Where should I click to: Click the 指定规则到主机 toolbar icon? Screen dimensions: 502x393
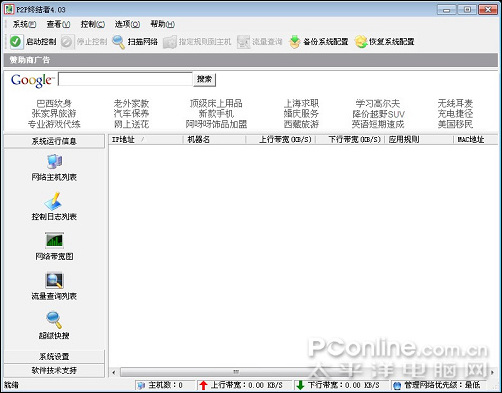coord(170,42)
